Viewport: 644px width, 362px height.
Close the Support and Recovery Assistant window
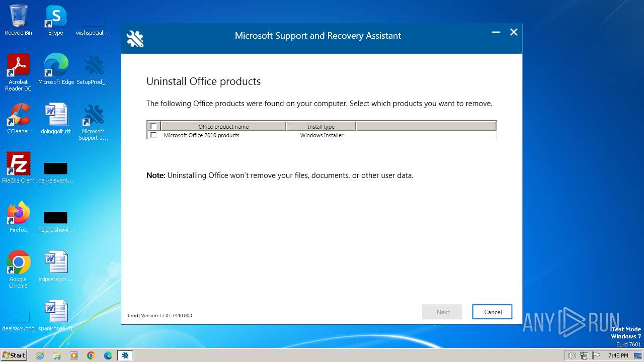(x=514, y=32)
